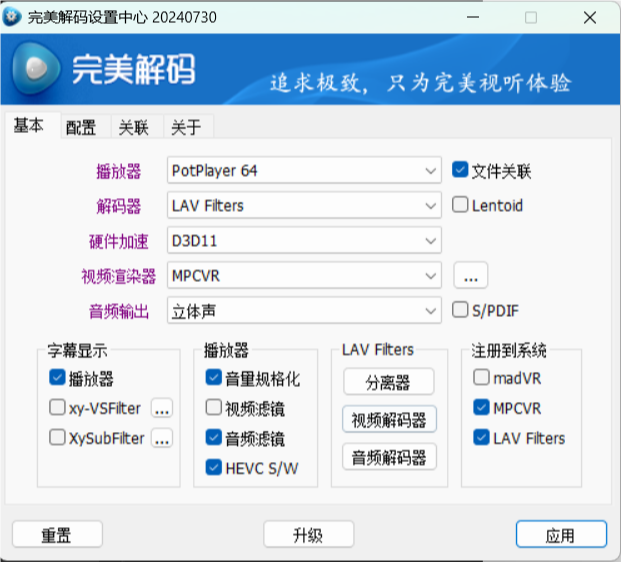Viewport: 622px width, 563px height.
Task: Click the 应用 button
Action: (x=561, y=535)
